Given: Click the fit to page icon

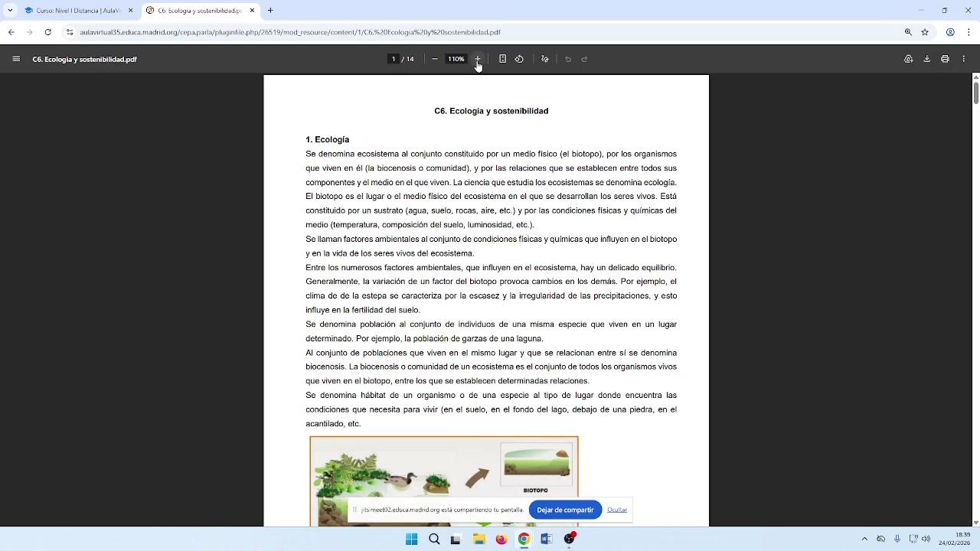Looking at the screenshot, I should [502, 59].
